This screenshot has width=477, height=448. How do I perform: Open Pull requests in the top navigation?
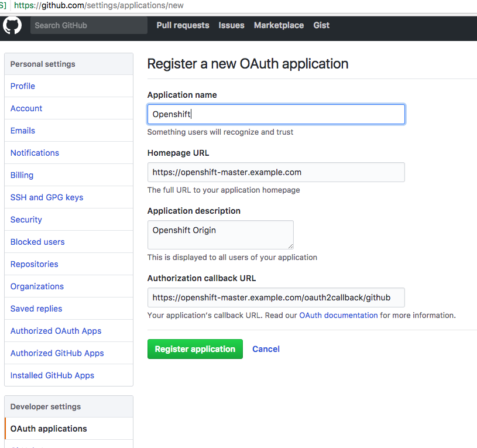(x=183, y=25)
